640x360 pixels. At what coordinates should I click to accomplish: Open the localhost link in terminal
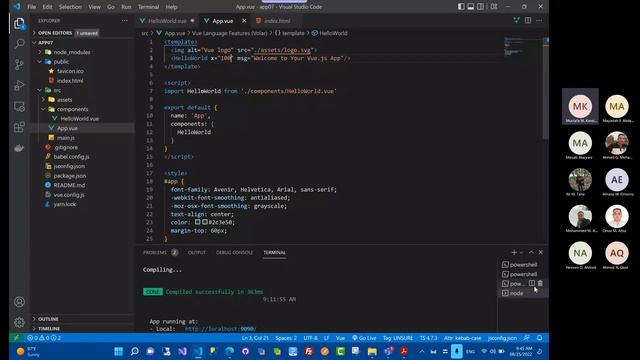220,329
